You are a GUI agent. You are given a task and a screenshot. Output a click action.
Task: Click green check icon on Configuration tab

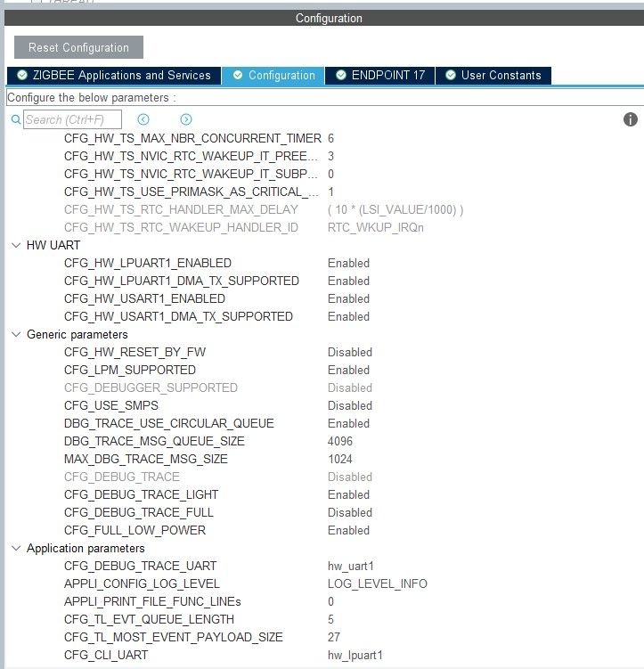(x=238, y=75)
